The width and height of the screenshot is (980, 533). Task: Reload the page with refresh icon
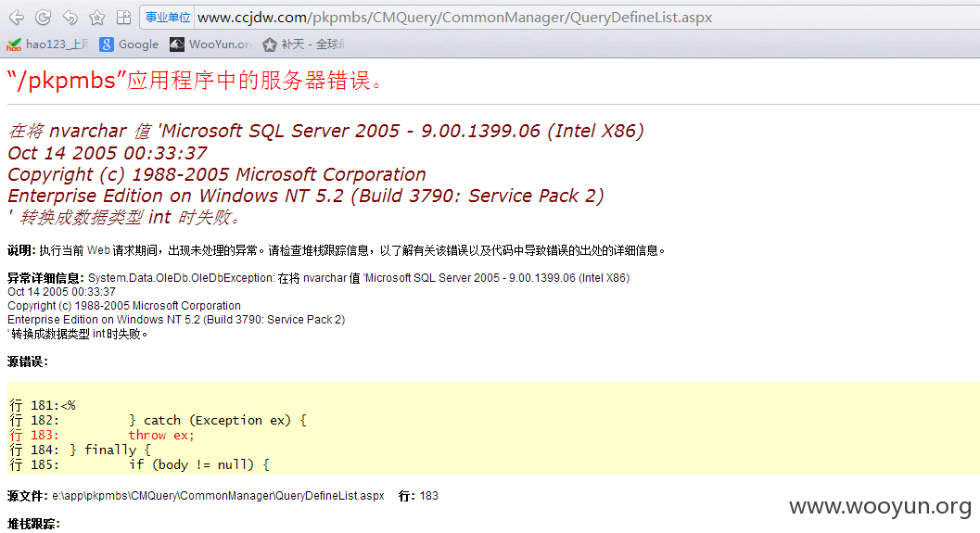tap(44, 18)
